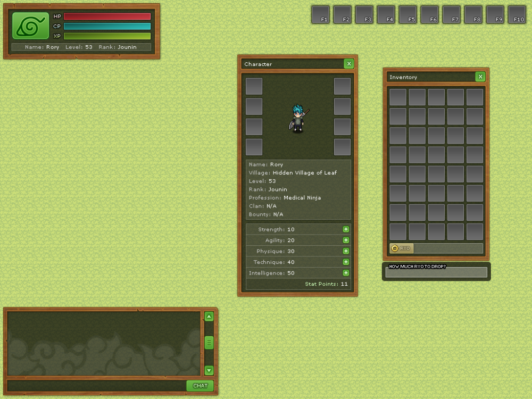The image size is (532, 399).
Task: Select the F1 hotkey slot
Action: (320, 14)
